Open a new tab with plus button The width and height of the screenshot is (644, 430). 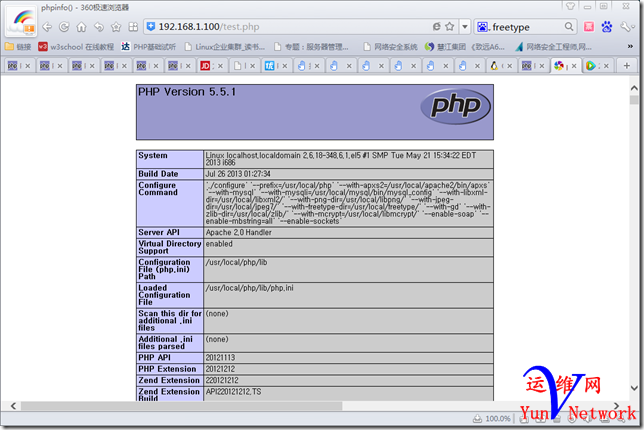[627, 66]
